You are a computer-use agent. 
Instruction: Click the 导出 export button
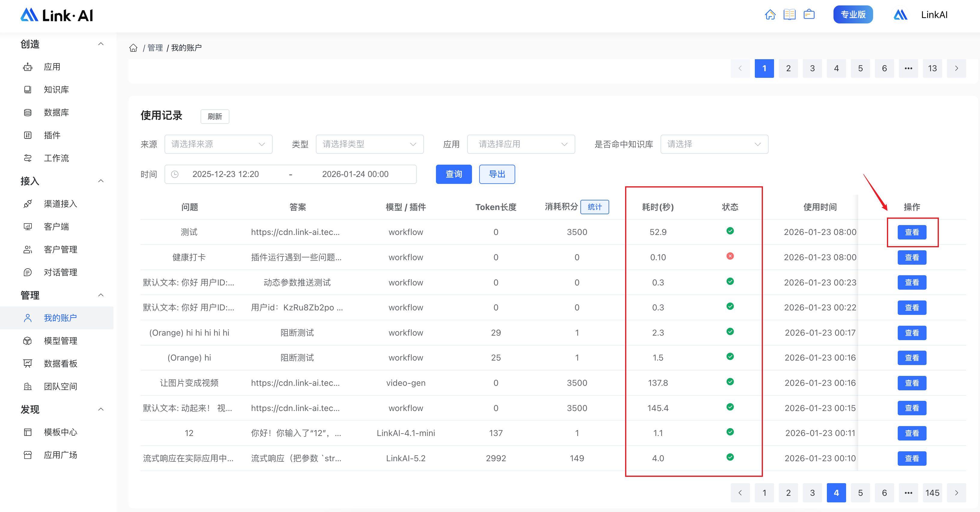(x=497, y=174)
